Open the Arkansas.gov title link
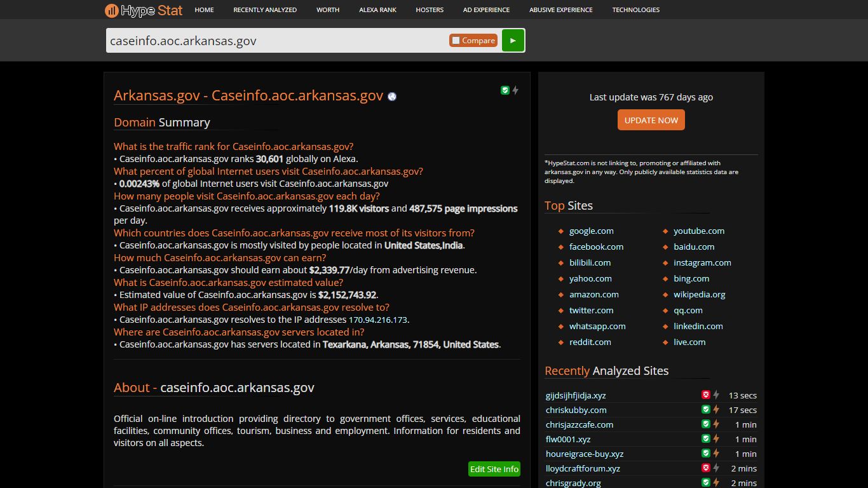The height and width of the screenshot is (488, 868). (248, 95)
